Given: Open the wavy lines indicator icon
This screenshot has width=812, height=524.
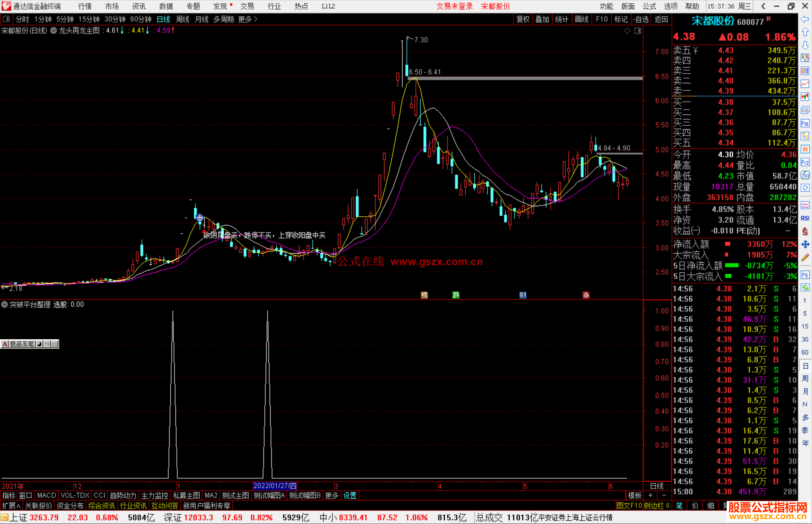Looking at the screenshot, I should pyautogui.click(x=805, y=205).
